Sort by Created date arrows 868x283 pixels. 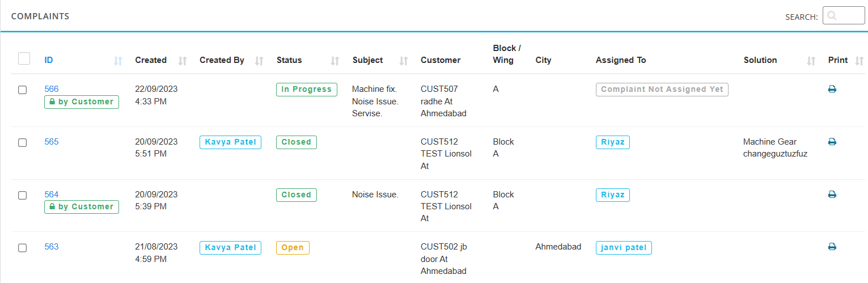(183, 61)
